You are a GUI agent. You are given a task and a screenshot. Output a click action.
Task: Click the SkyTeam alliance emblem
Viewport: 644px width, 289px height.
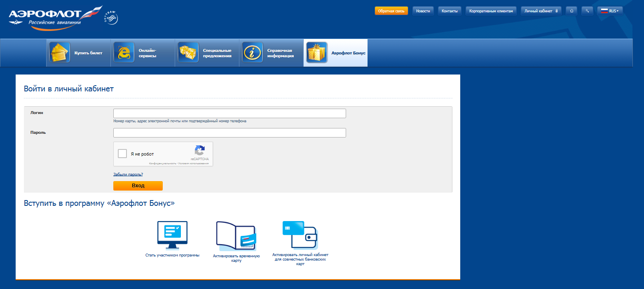click(111, 18)
